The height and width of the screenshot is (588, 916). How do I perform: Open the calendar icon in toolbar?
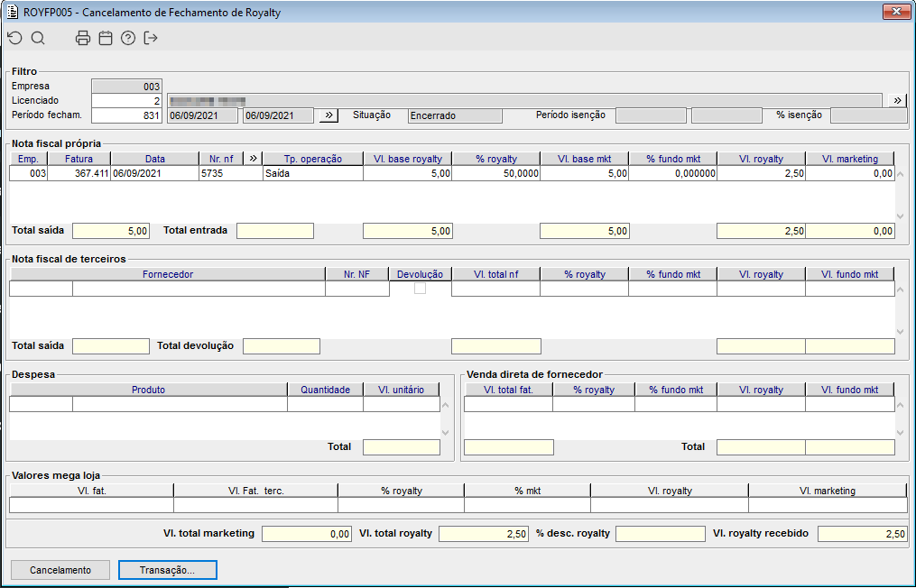[106, 38]
